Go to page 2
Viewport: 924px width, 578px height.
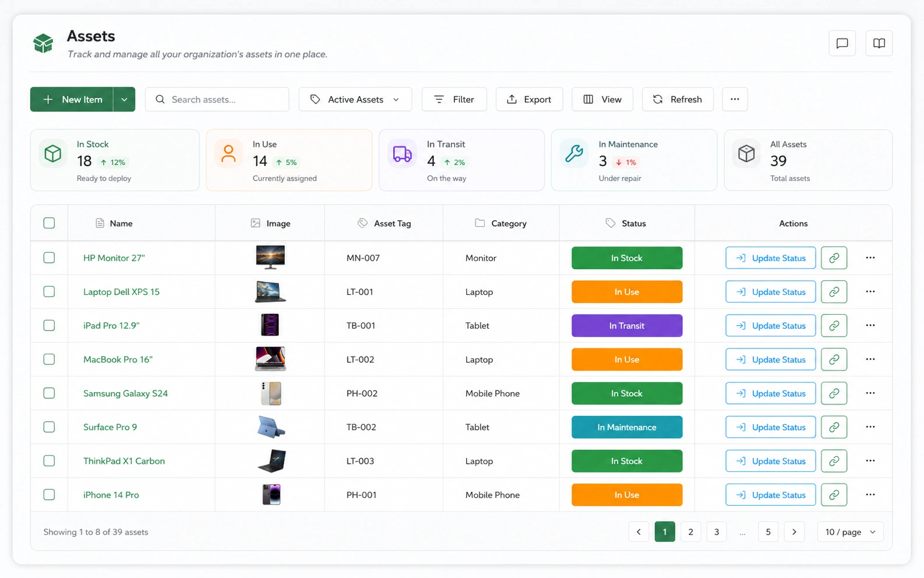click(x=690, y=531)
